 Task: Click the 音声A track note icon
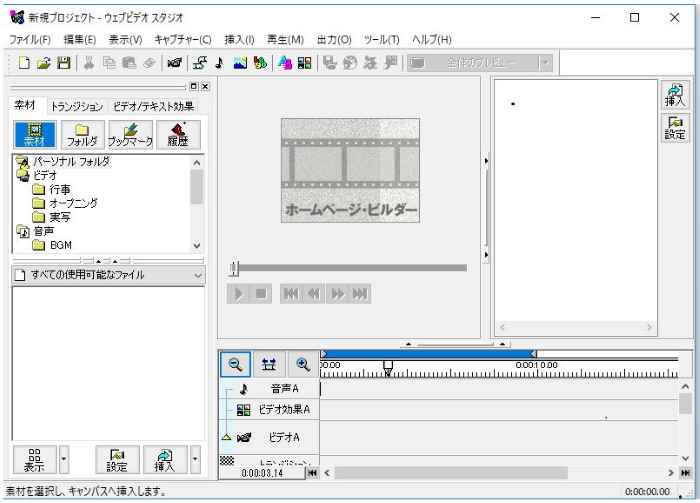click(243, 389)
